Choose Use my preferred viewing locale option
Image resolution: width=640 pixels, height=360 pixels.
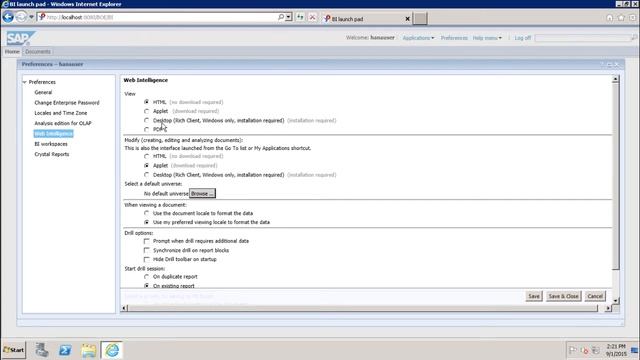coord(147,222)
